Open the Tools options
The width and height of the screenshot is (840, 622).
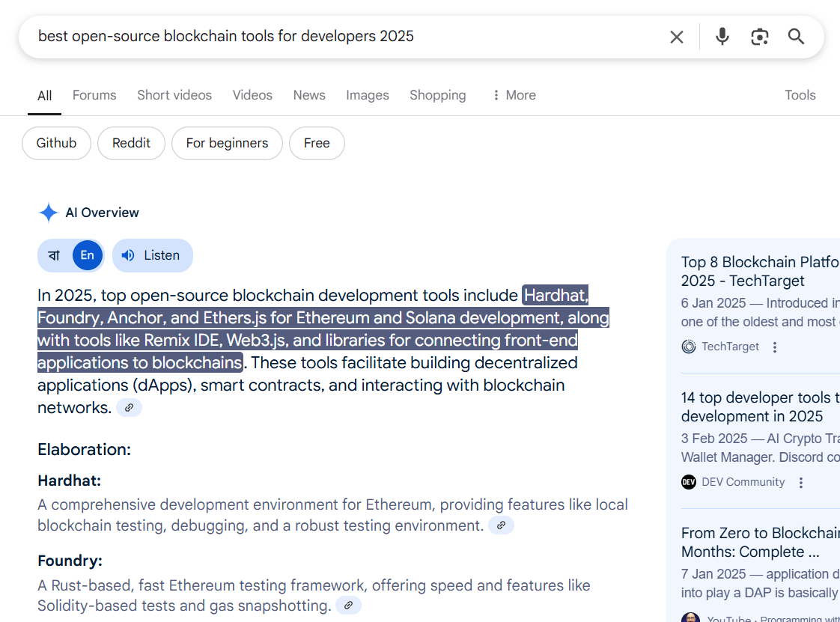(800, 95)
